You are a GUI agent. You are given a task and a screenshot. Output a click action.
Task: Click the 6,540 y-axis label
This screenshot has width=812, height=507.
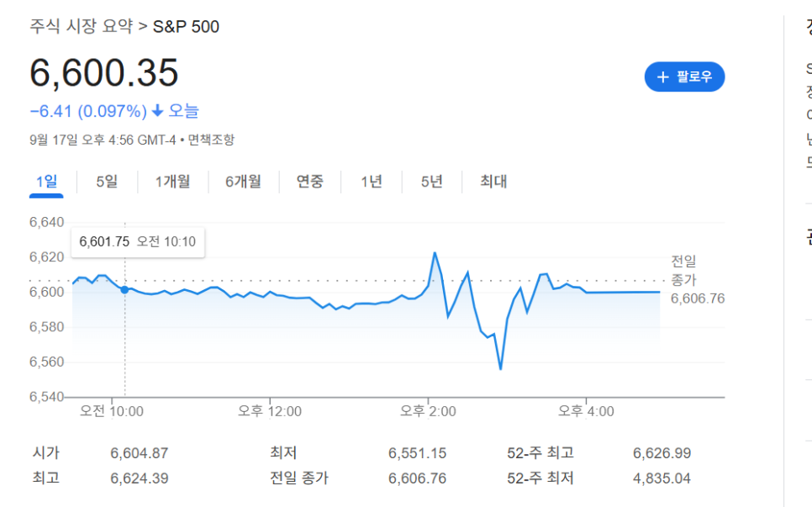(46, 397)
